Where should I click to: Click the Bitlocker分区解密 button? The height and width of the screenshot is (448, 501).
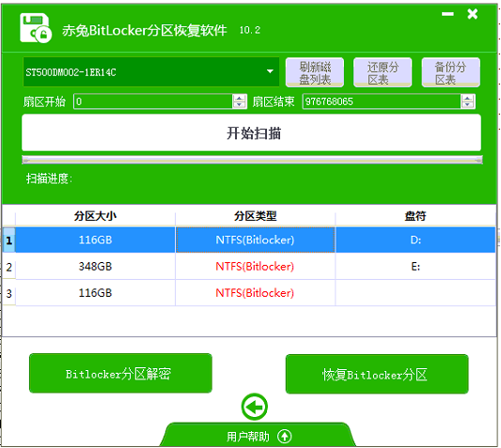click(x=120, y=373)
